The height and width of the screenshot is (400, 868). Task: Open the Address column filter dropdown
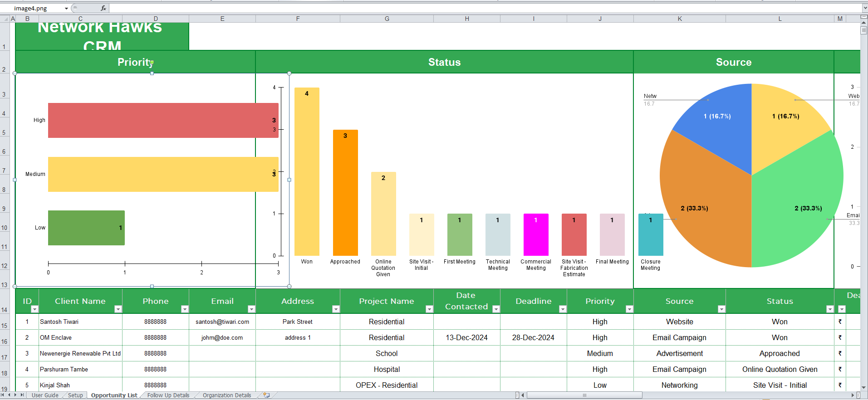(336, 309)
